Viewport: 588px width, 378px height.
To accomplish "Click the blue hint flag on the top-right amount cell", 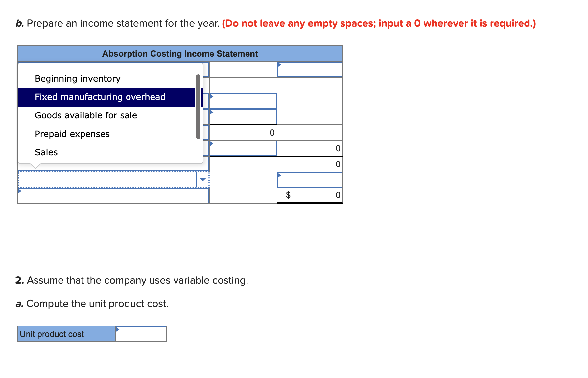I will coord(279,64).
